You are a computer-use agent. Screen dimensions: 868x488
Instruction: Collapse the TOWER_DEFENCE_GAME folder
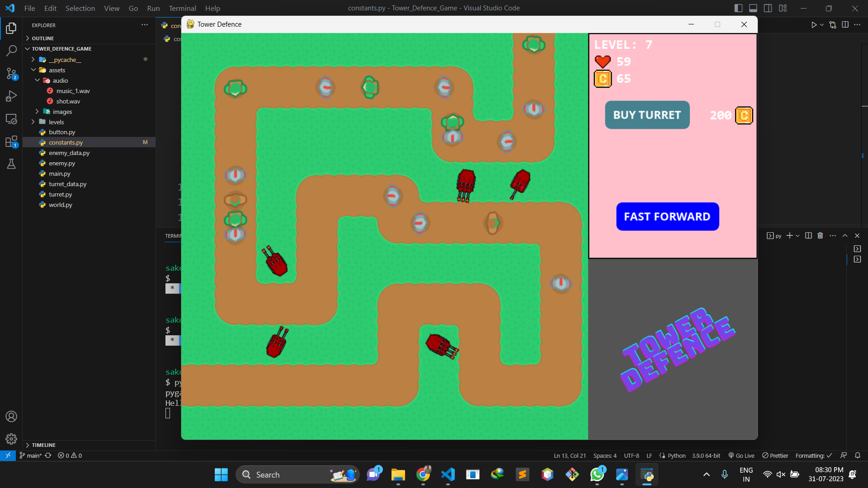(x=28, y=48)
